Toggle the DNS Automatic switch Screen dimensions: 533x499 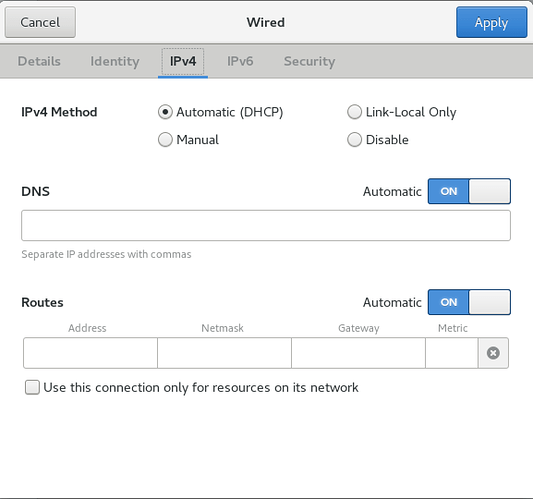click(x=469, y=191)
